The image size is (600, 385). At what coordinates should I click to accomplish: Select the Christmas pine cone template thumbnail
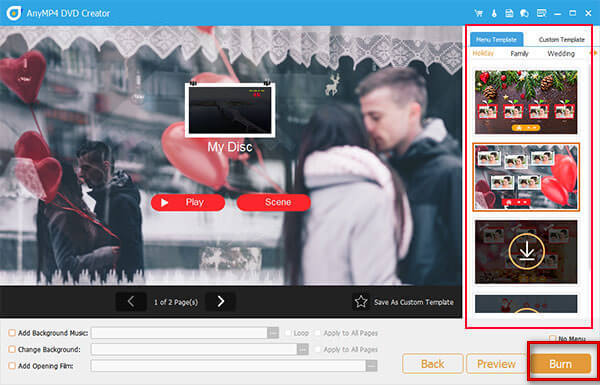(x=526, y=102)
